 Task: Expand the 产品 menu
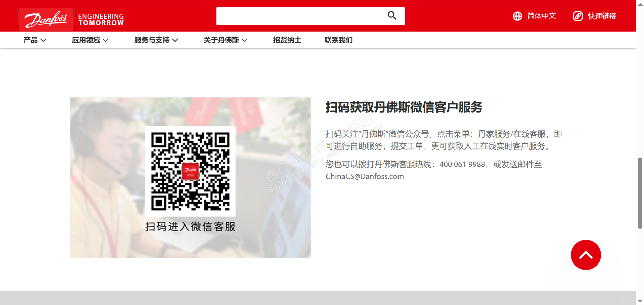[35, 40]
